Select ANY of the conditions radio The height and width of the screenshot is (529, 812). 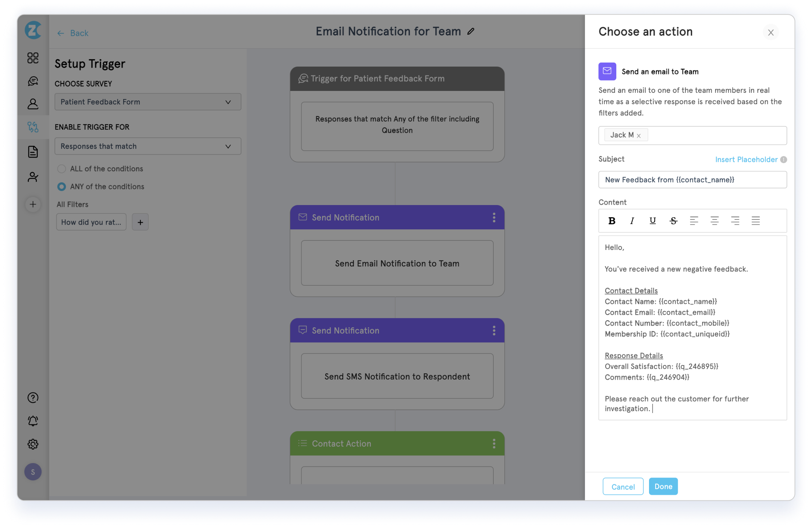(61, 187)
